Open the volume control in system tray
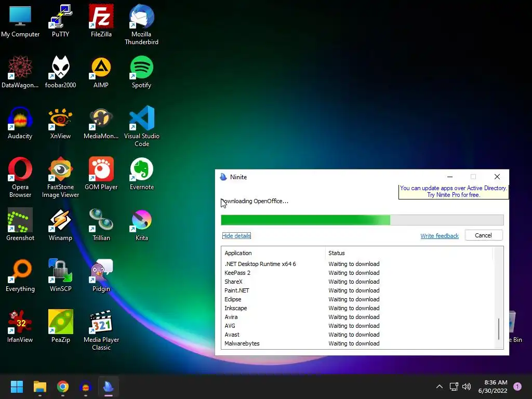 point(467,387)
